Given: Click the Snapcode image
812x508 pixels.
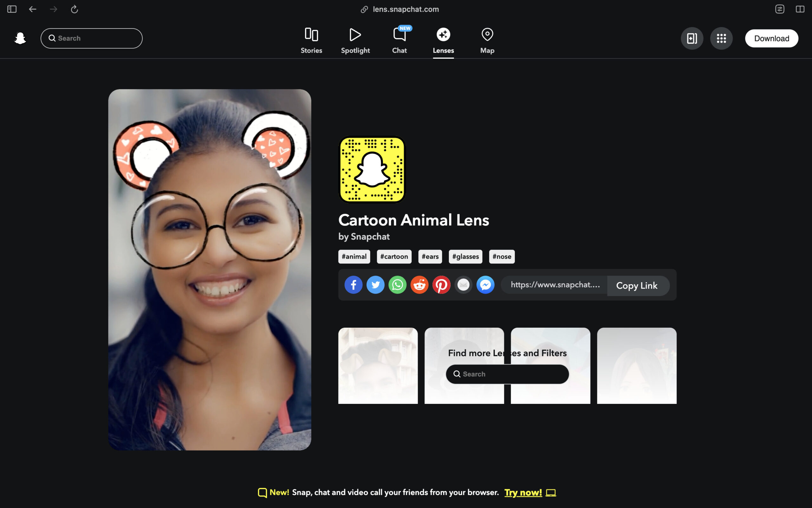Looking at the screenshot, I should click(x=372, y=169).
